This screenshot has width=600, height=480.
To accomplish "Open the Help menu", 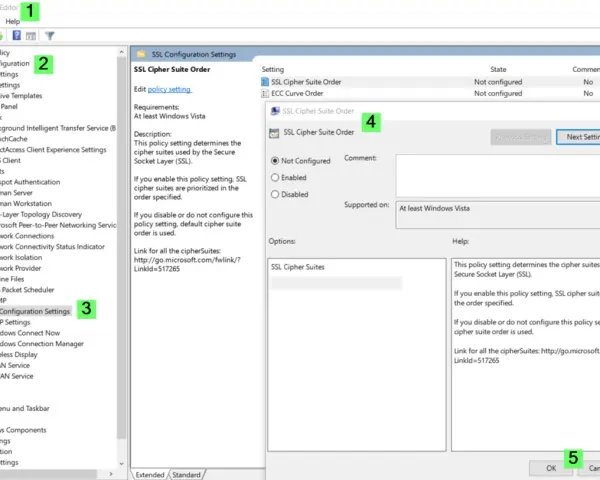I will tap(12, 21).
